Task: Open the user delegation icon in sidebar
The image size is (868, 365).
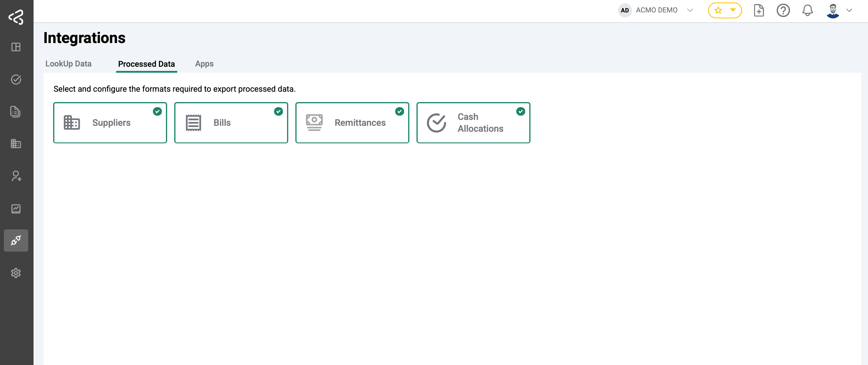Action: (x=16, y=176)
